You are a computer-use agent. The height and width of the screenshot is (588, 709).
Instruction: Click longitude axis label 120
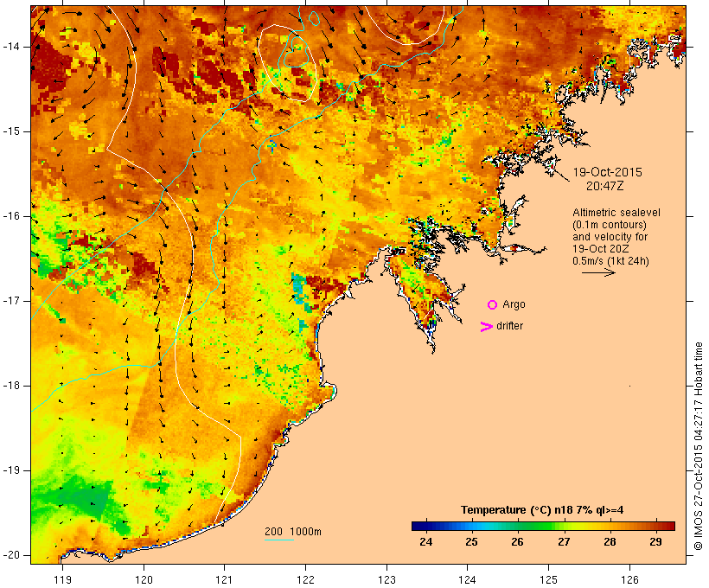[x=144, y=579]
